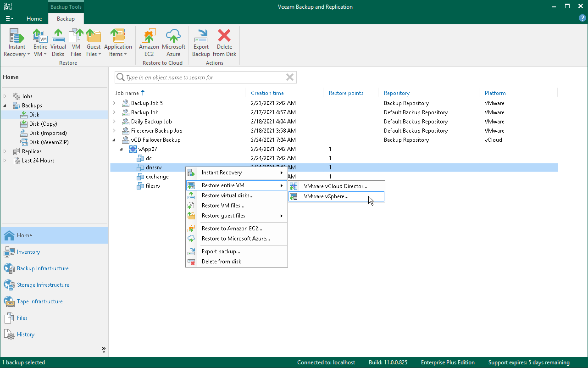
Task: Expand the Jobs node in sidebar
Action: pyautogui.click(x=5, y=96)
